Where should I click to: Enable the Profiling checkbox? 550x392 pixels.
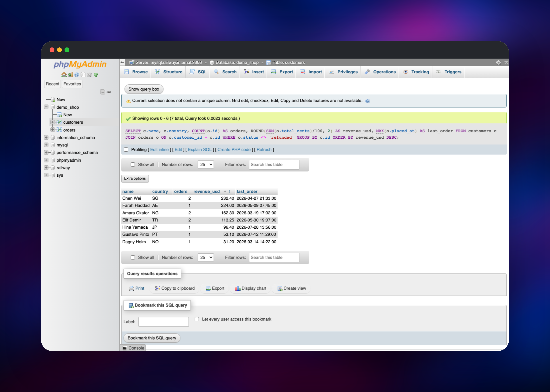coord(126,149)
